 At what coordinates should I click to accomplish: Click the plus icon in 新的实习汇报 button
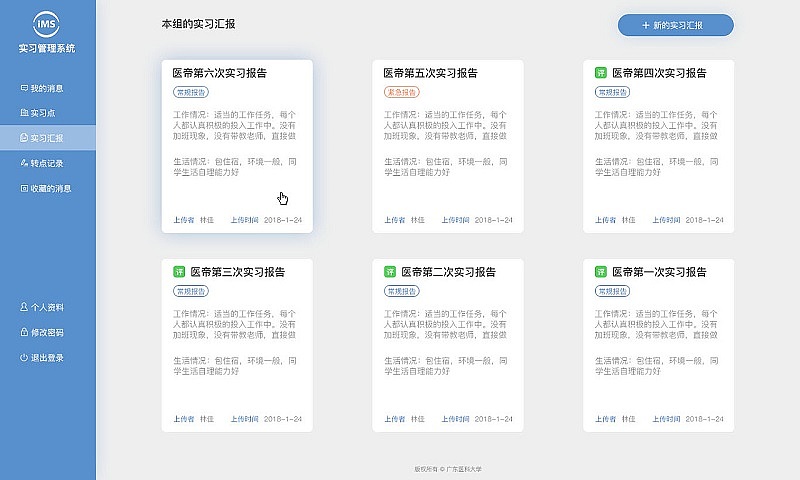coord(645,25)
